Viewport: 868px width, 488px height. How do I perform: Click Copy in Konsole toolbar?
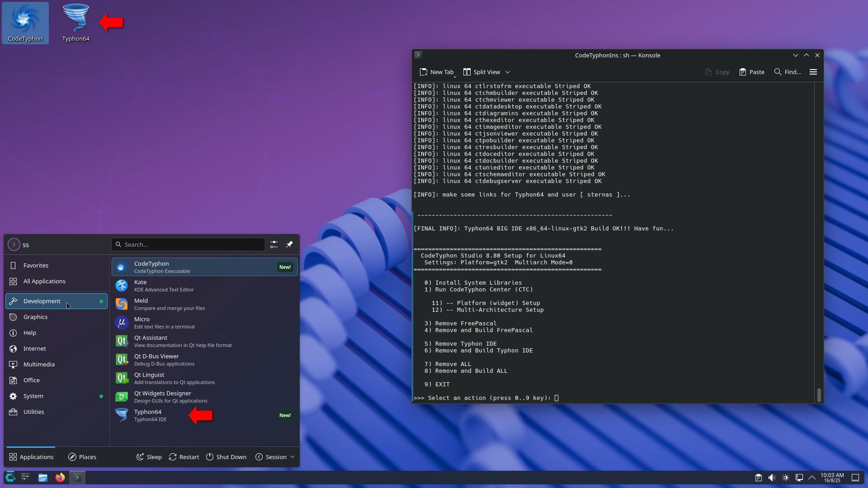pos(717,72)
